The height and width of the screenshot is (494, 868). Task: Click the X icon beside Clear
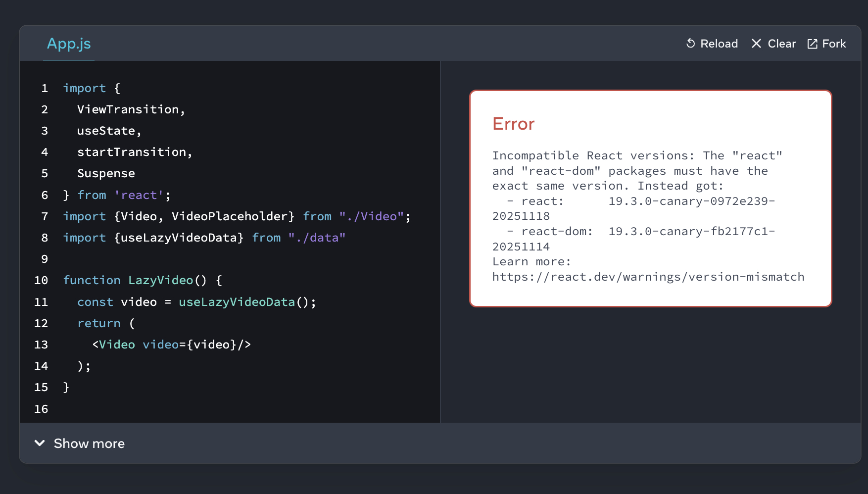(x=756, y=44)
